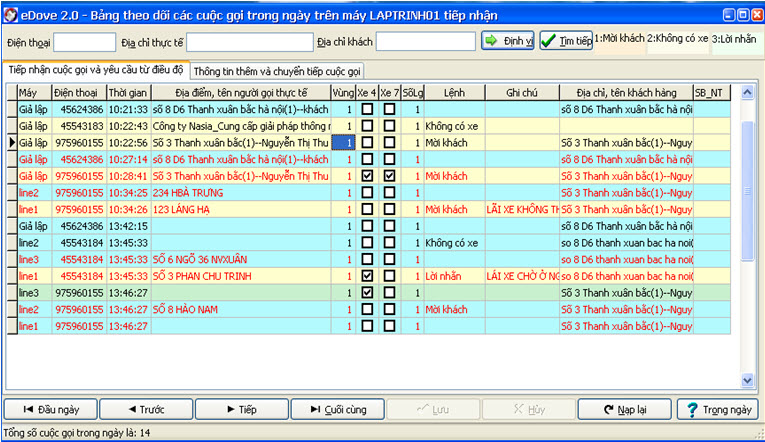Uncheck Xe 7 for the 10:27:15 call
Image resolution: width=765 pixels, height=442 pixels.
click(x=389, y=176)
